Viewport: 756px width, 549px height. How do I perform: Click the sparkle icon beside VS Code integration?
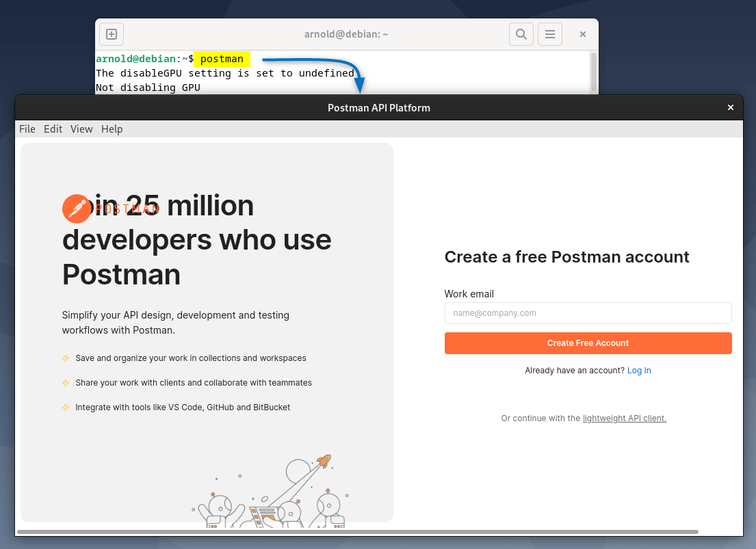[66, 407]
